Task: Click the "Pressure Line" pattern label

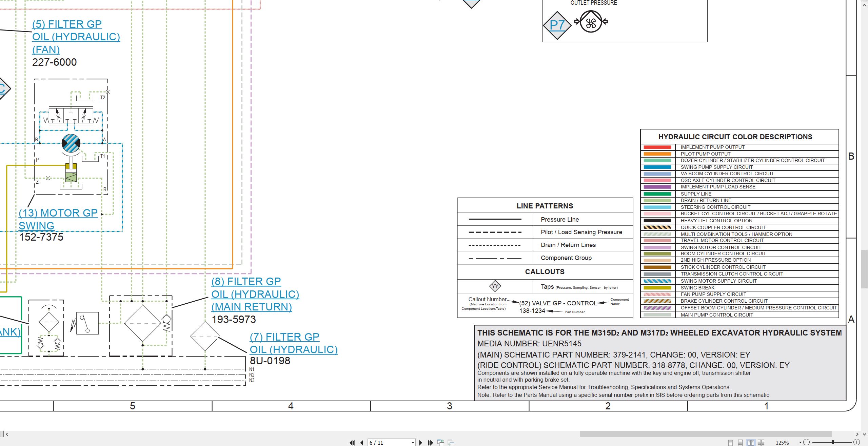Action: (559, 220)
